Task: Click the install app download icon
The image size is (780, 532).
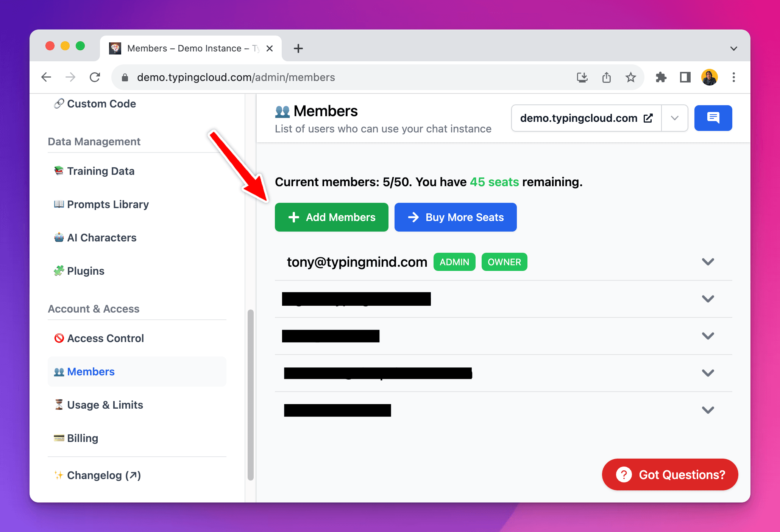Action: coord(582,77)
